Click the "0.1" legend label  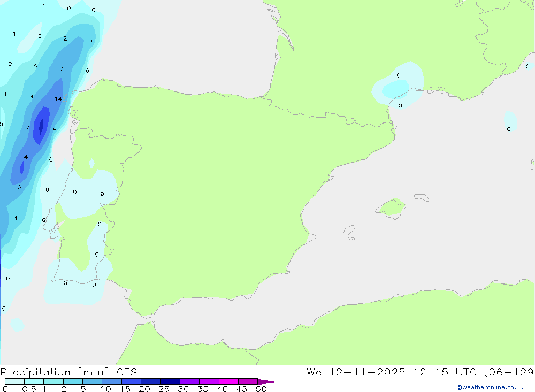click(9, 389)
